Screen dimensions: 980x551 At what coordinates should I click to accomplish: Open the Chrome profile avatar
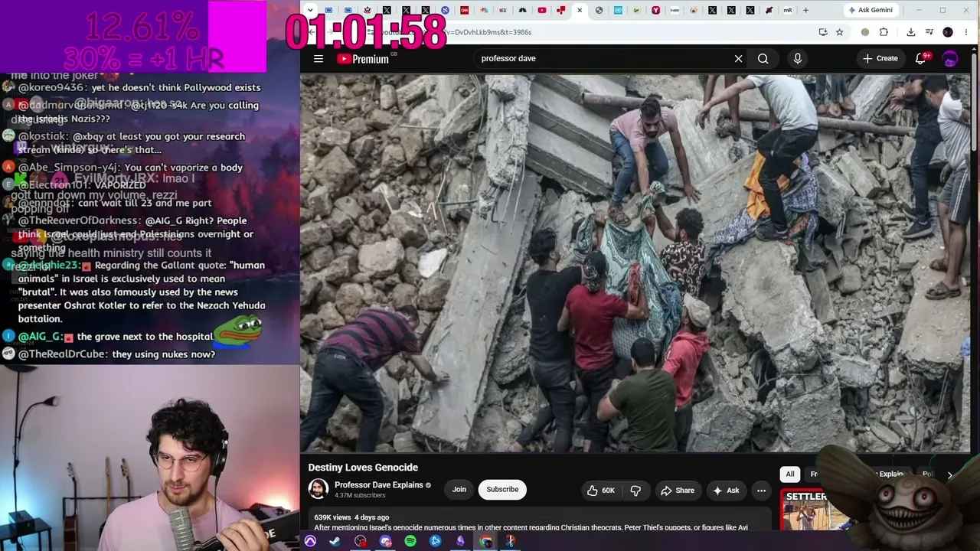click(x=947, y=32)
